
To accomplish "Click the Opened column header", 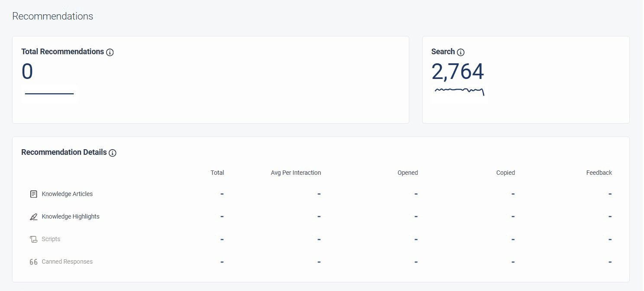I will coord(407,173).
